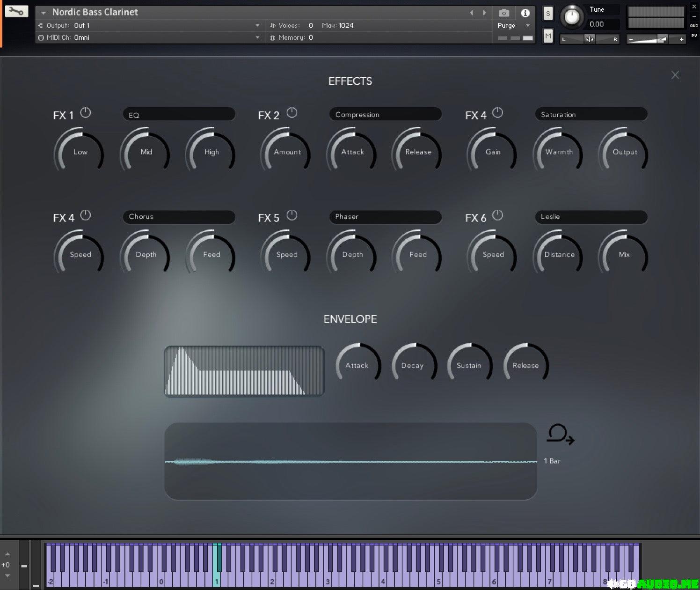Click the sample waveform display
Screen dimensions: 700x590
pos(350,462)
